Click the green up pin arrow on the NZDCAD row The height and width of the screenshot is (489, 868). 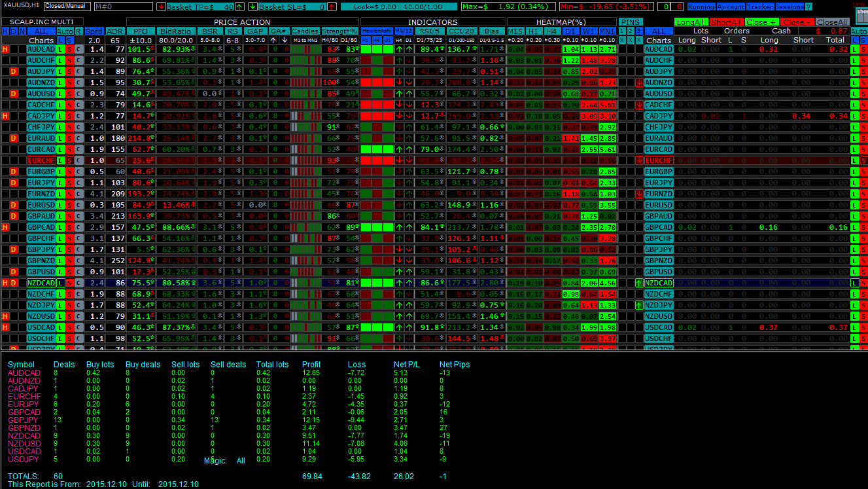tap(638, 283)
